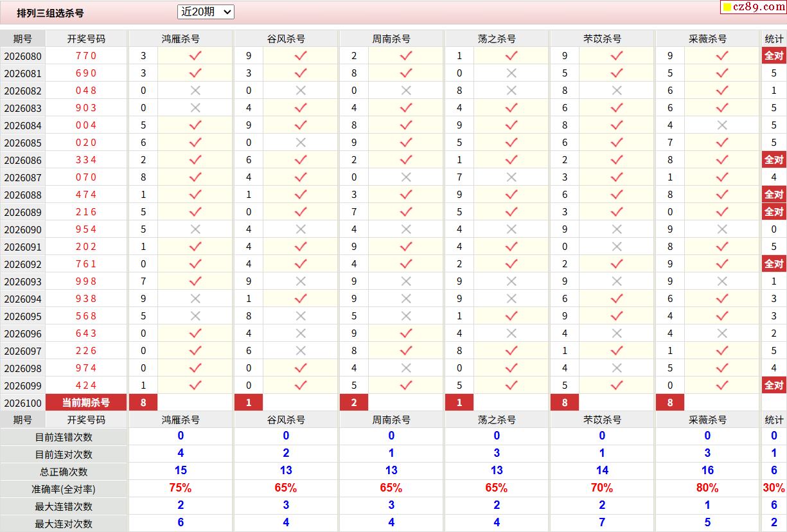This screenshot has width=787, height=532.
Task: Click the red checkmark for 芣苡杀号 in row 2026099
Action: click(617, 386)
